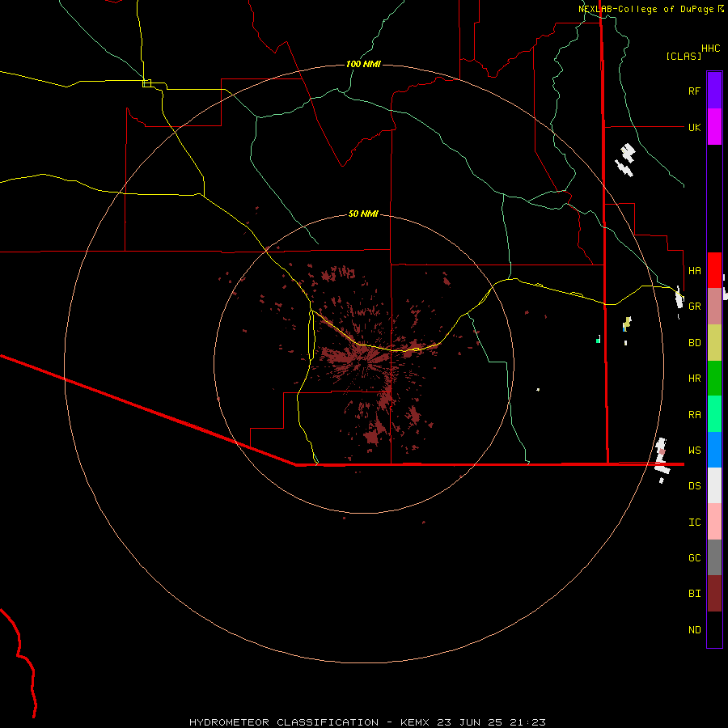
Task: Click the WS legend label
Action: tap(694, 450)
